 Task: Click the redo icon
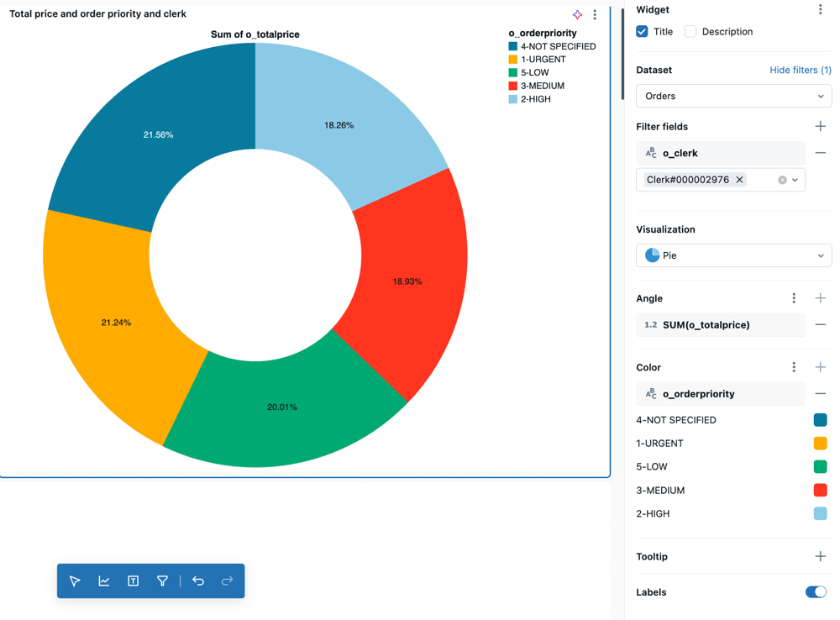[x=227, y=581]
